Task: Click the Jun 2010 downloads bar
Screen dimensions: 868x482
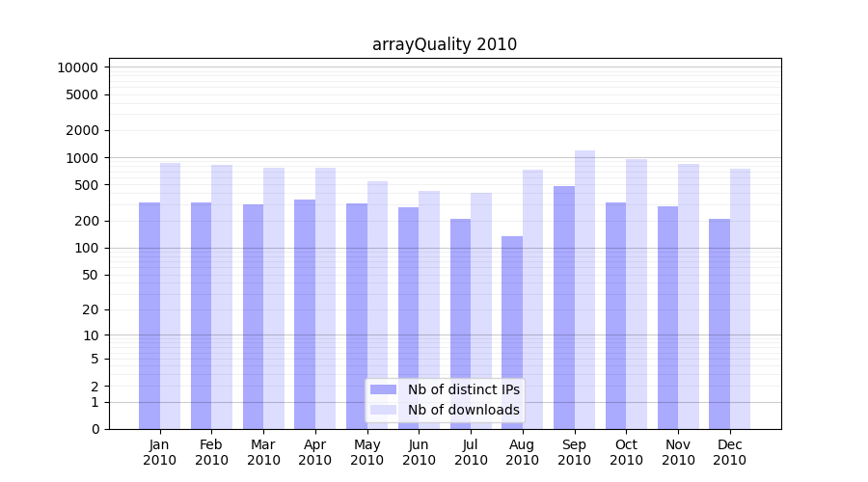Action: click(x=429, y=309)
